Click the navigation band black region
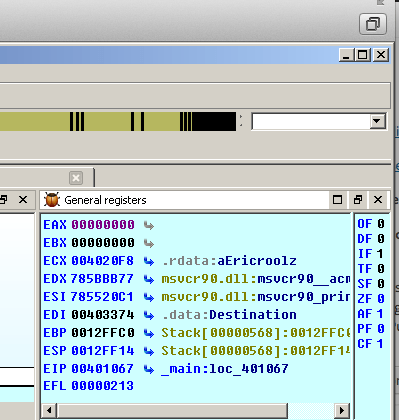Screen dimensions: 399x420 214,121
